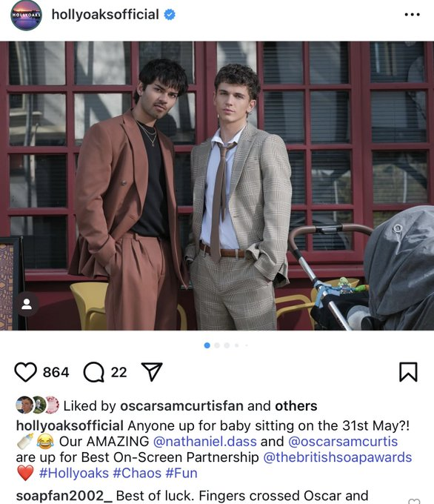This screenshot has width=434, height=504.
Task: Open the Hollyoaks profile picture avatar
Action: [x=27, y=15]
